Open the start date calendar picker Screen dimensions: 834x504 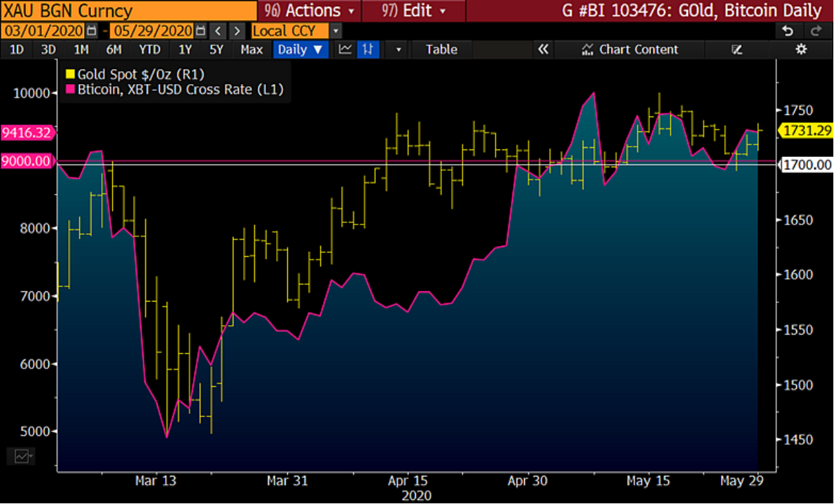[x=92, y=31]
